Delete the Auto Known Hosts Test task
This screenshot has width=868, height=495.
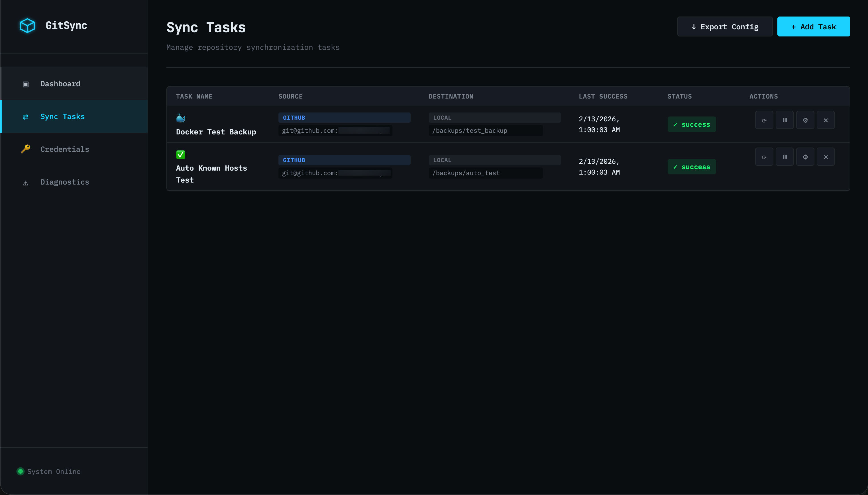point(826,157)
